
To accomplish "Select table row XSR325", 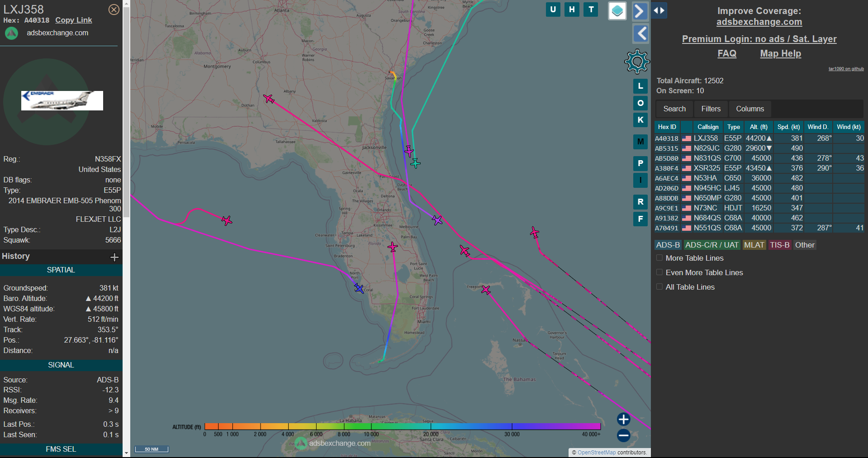I will [759, 168].
